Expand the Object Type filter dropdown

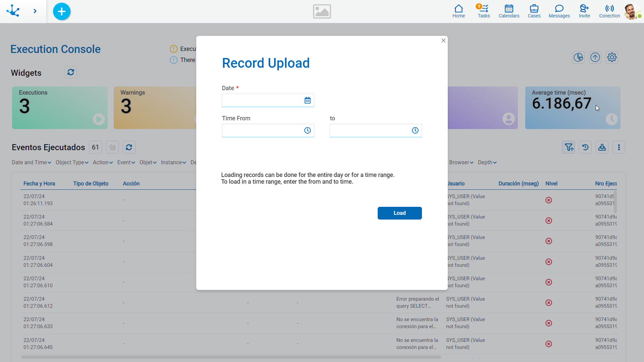coord(72,163)
